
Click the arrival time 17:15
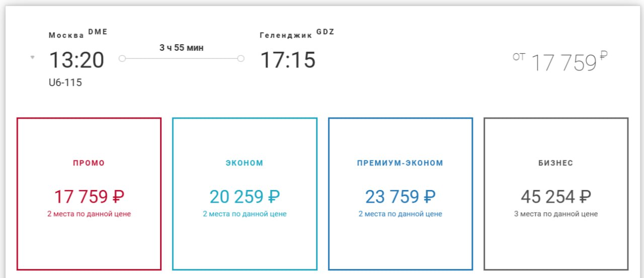click(x=288, y=60)
